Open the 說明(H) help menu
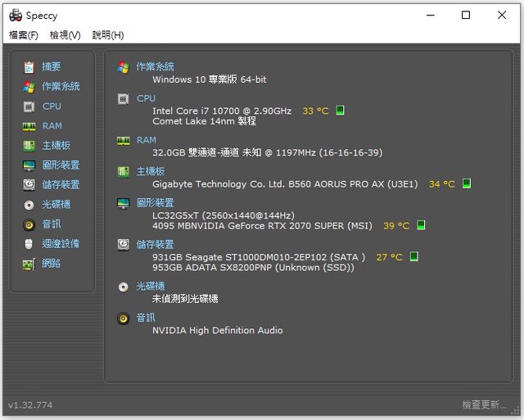This screenshot has width=524, height=420. coord(108,35)
